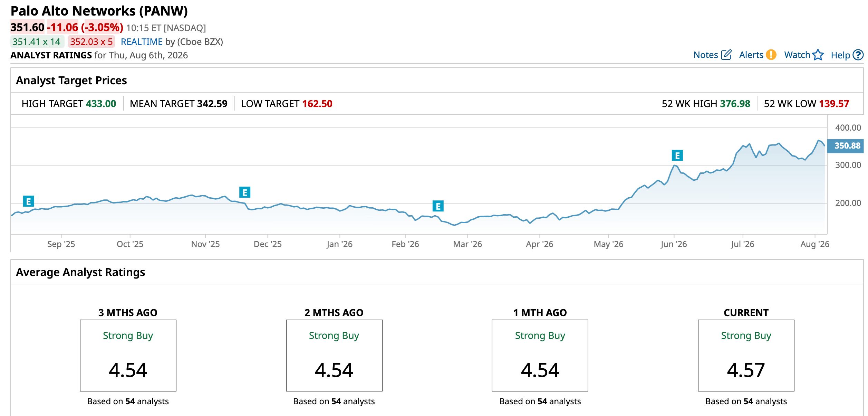
Task: Open the Alerts exclamation icon
Action: [x=771, y=55]
